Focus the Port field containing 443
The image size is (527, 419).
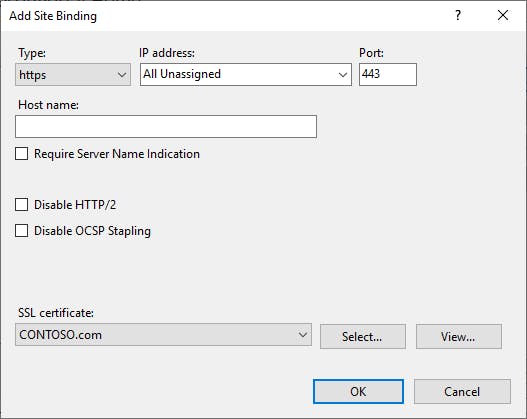click(388, 74)
